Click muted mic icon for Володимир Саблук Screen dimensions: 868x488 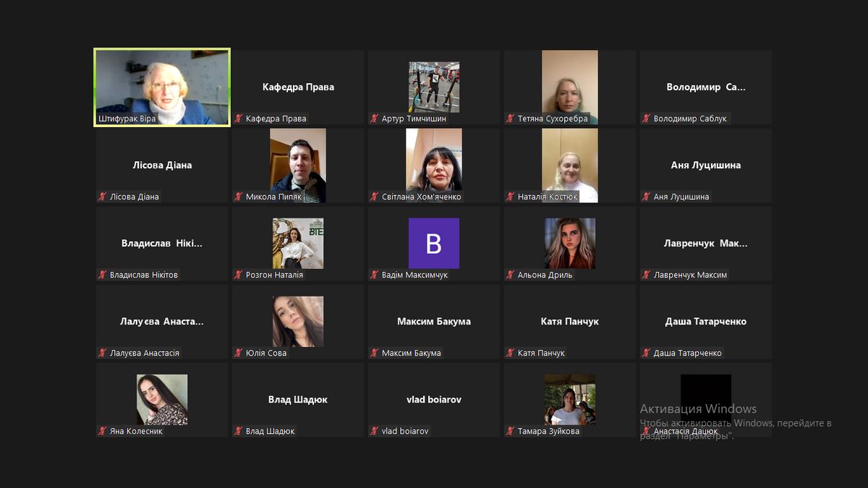[x=647, y=119]
